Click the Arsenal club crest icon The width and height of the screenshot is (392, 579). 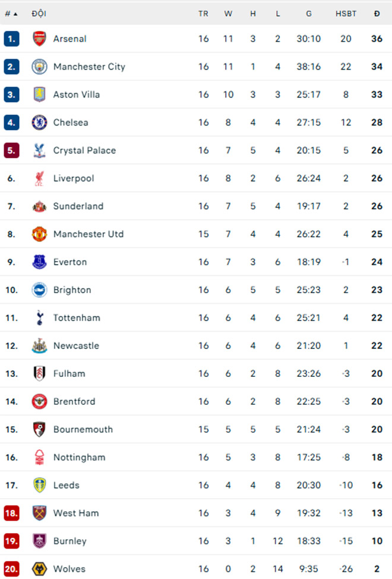click(39, 39)
